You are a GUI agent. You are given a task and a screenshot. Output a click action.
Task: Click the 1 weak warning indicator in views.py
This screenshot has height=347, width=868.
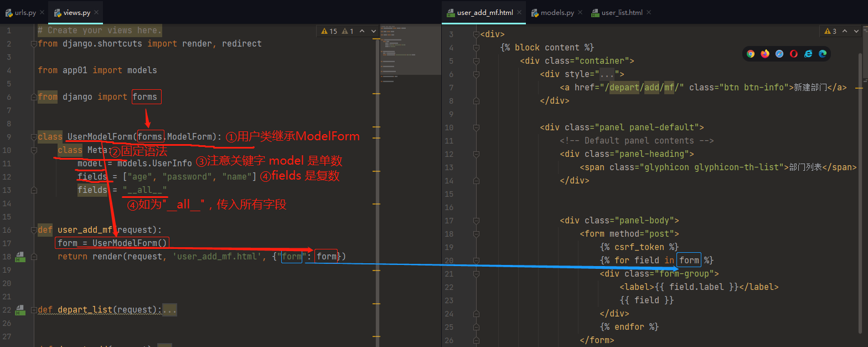click(348, 32)
